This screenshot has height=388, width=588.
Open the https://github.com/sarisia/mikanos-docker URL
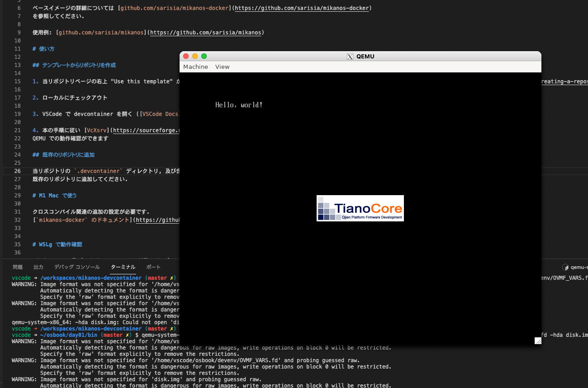tap(303, 8)
